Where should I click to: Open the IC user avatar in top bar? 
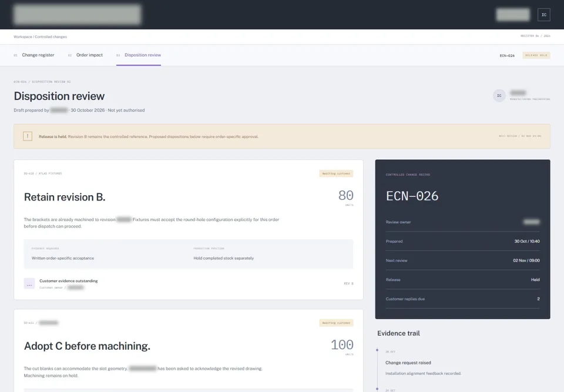pyautogui.click(x=543, y=15)
